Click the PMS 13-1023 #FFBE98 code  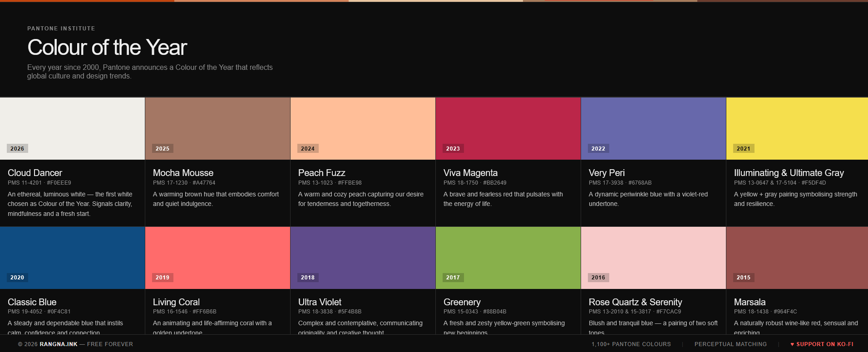coord(330,183)
